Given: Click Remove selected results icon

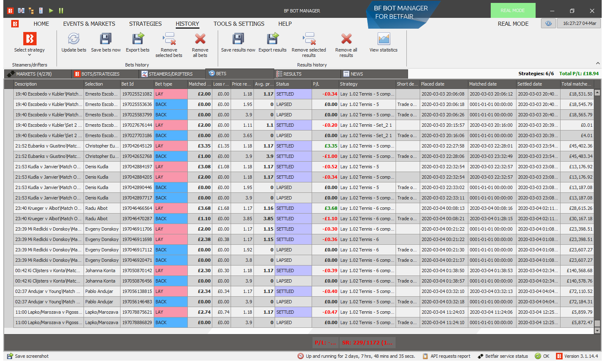Looking at the screenshot, I should coord(309,39).
